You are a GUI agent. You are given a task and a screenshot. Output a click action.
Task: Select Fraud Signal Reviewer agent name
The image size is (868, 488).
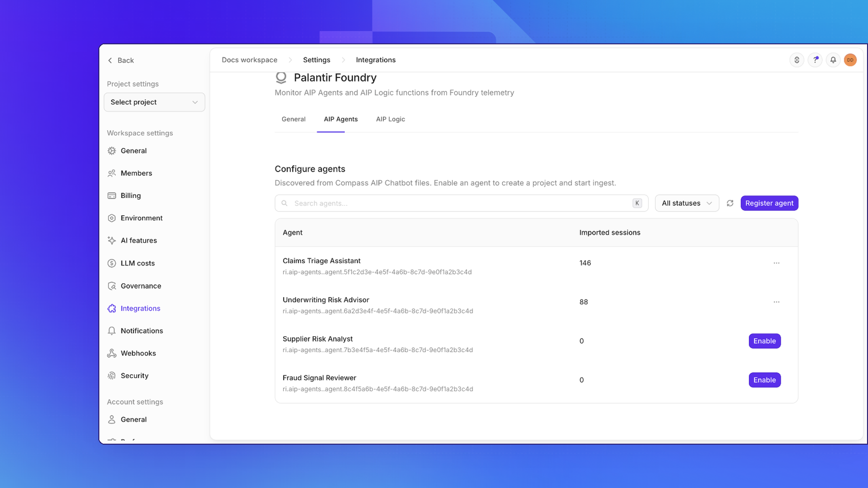(x=319, y=378)
